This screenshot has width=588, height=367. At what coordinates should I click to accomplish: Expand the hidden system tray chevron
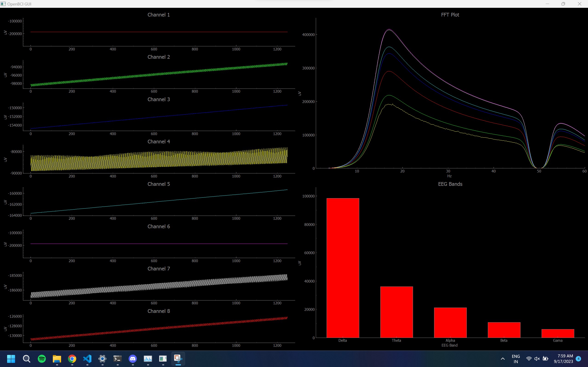coord(503,359)
